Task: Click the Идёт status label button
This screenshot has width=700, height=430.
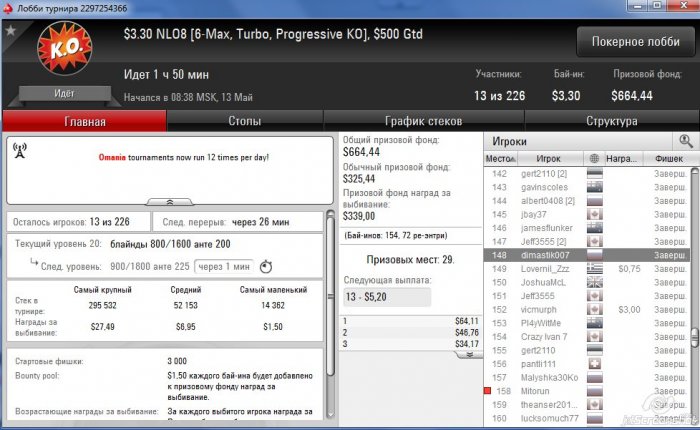Action: pyautogui.click(x=65, y=93)
